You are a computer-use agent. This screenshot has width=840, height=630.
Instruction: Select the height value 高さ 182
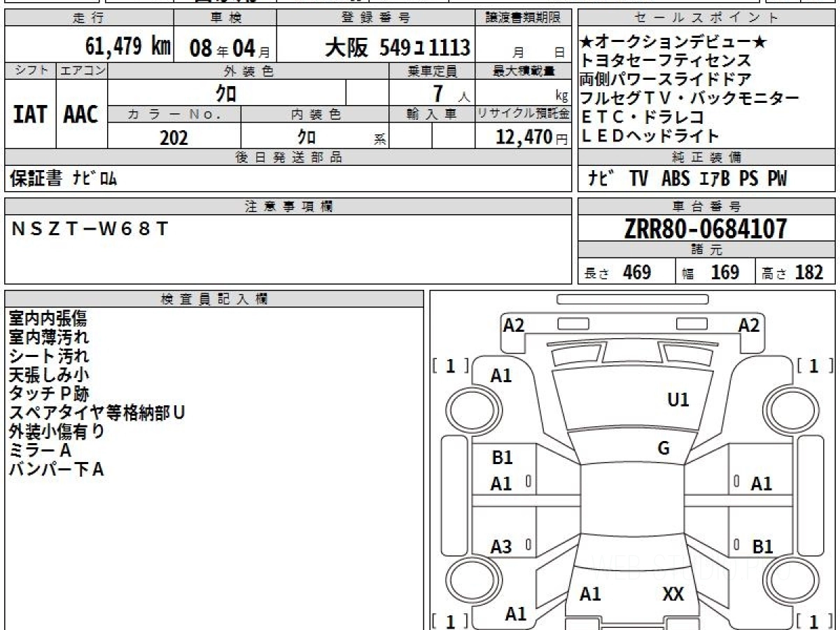click(x=793, y=272)
